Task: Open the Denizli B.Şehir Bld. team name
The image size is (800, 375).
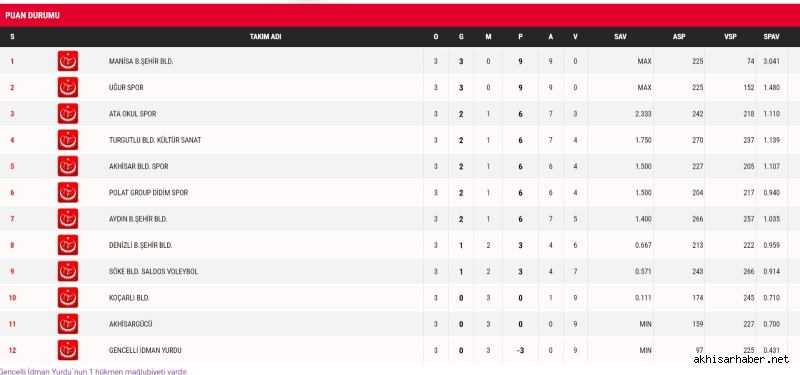Action: pos(140,245)
